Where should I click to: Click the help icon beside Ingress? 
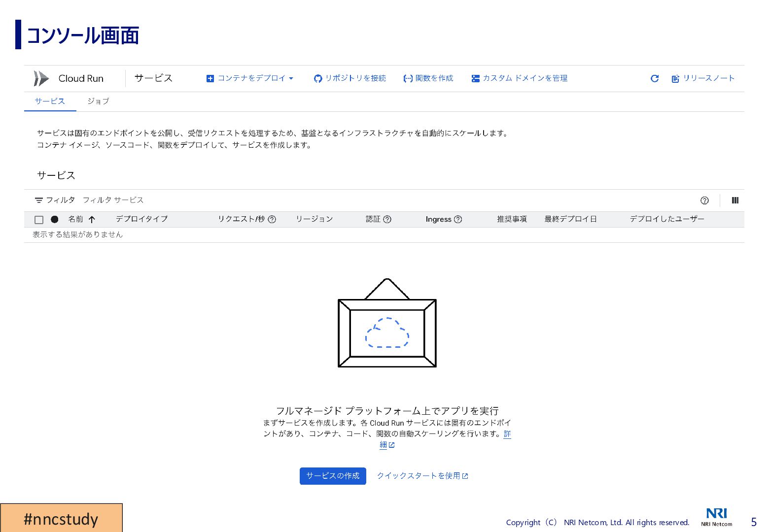pyautogui.click(x=458, y=219)
